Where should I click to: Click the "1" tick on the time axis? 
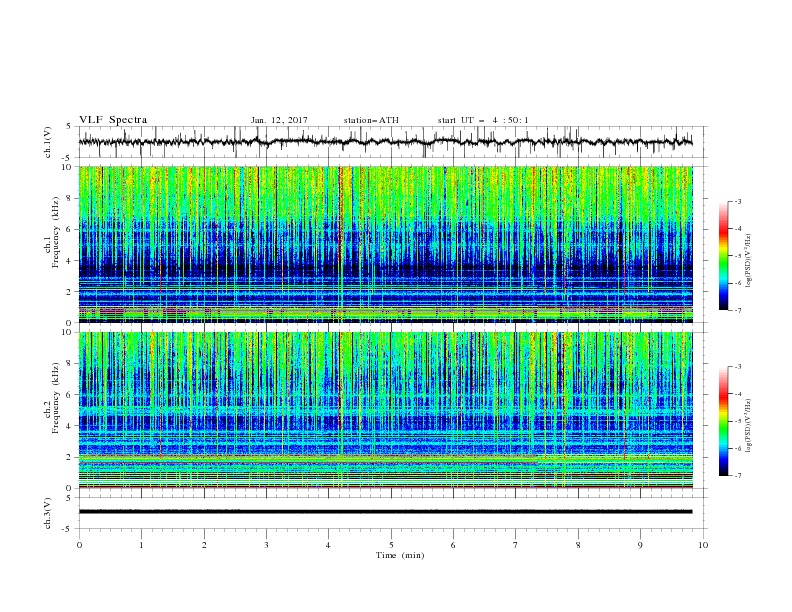point(141,545)
